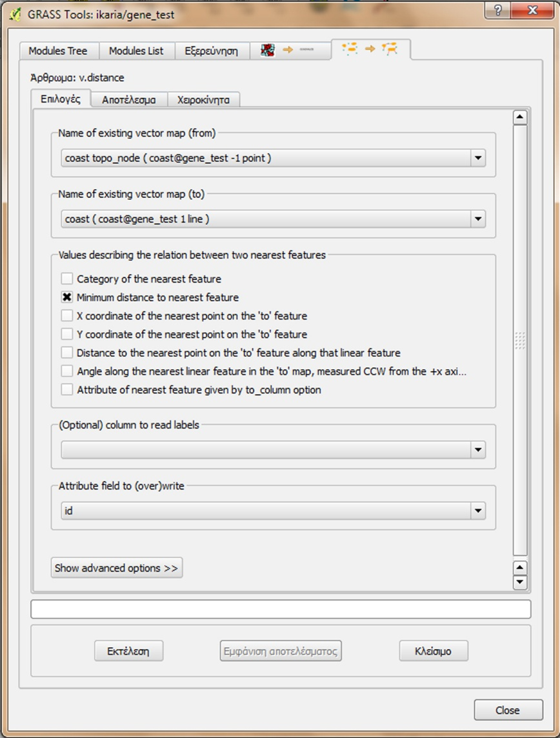Uncheck Minimum distance to nearest feature
The image size is (560, 738).
pos(67,297)
